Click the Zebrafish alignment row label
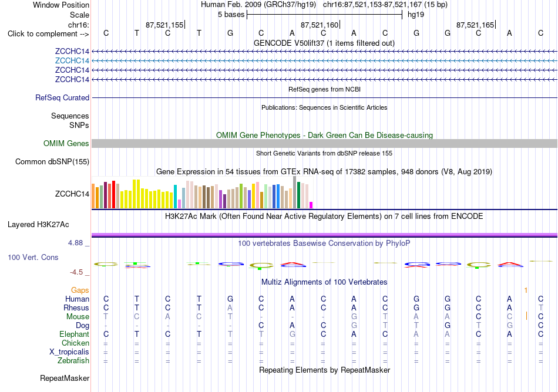 [73, 361]
